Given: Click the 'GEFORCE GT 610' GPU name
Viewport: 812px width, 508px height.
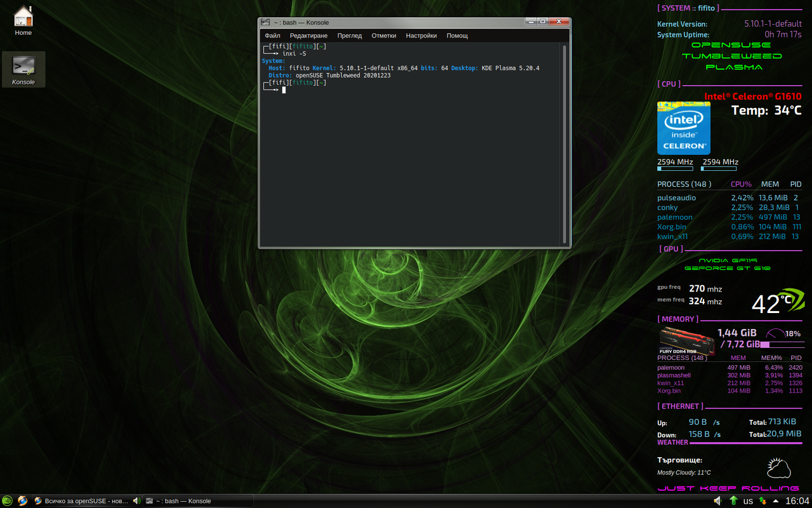Looking at the screenshot, I should coord(728,268).
